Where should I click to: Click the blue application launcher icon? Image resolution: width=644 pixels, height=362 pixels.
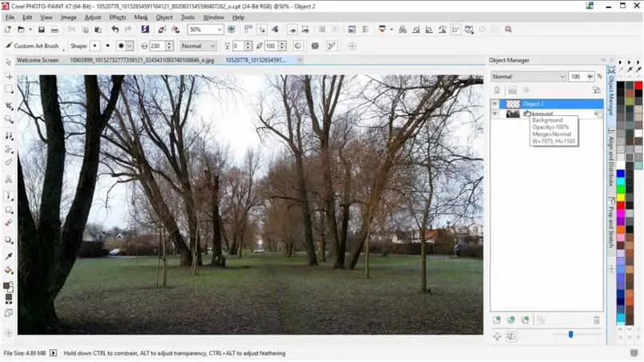145,30
